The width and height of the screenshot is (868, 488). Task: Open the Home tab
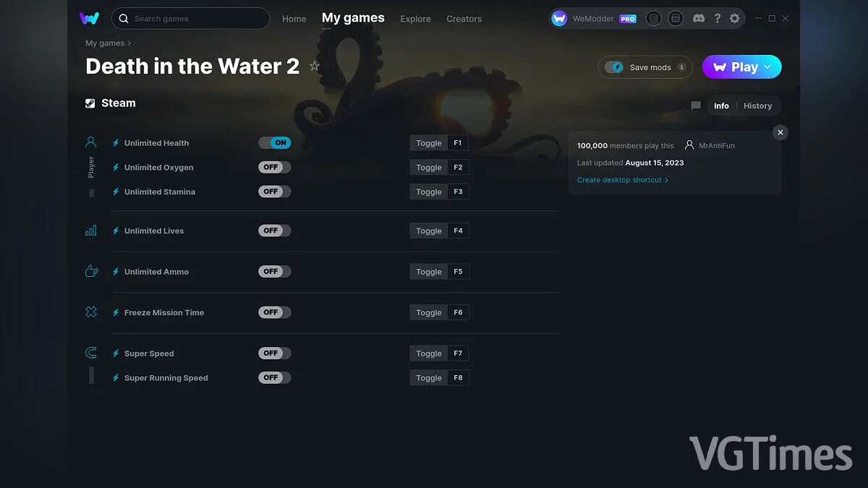click(x=294, y=19)
